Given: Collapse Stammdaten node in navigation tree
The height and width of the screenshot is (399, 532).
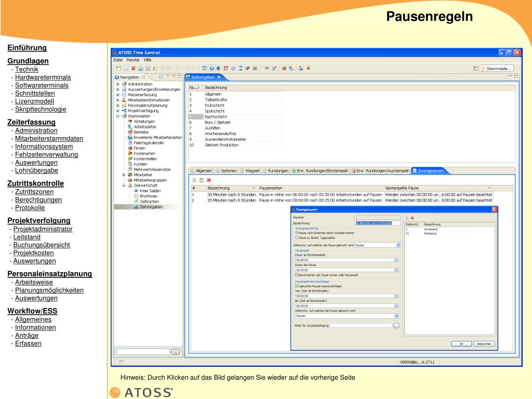Looking at the screenshot, I should 118,116.
